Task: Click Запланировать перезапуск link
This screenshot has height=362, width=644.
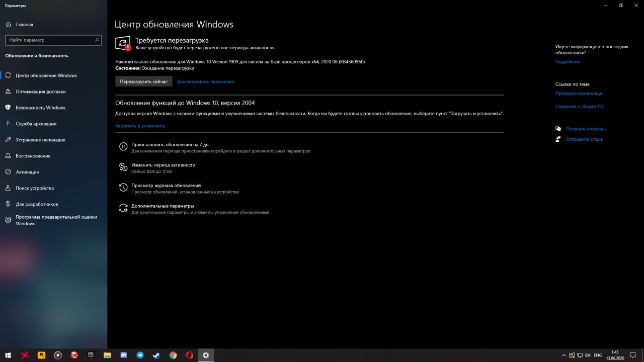Action: point(205,81)
